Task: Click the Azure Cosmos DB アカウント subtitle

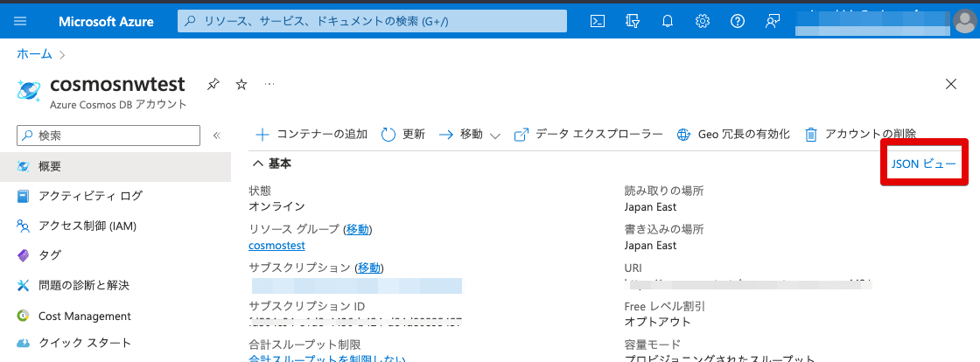Action: click(118, 104)
